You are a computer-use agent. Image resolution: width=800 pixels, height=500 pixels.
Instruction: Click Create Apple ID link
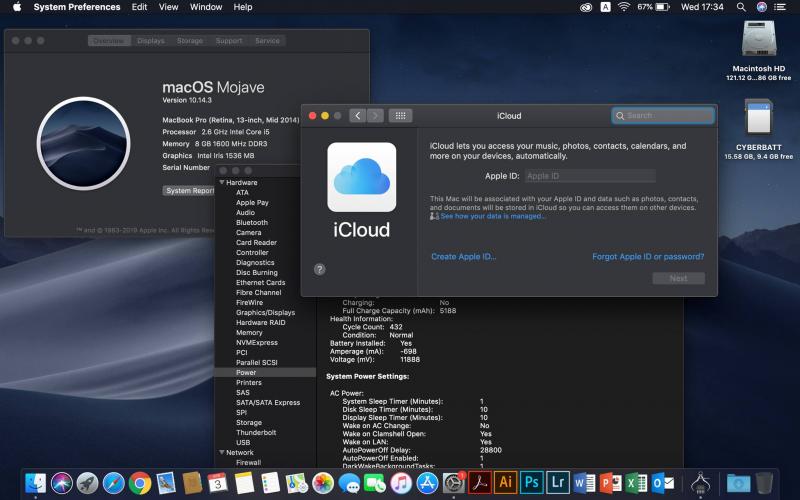pos(463,257)
